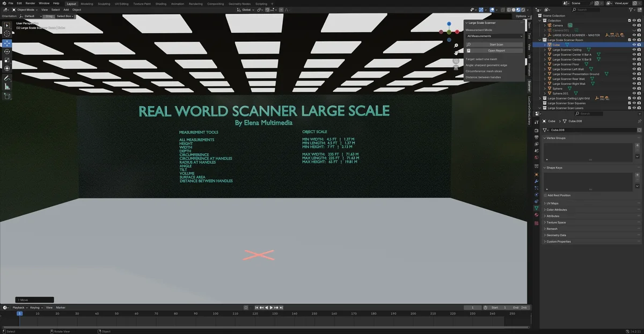Viewport: 644px width, 334px height.
Task: Uncheck Large Scale Scanner Room collection checkbox
Action: coord(630,40)
